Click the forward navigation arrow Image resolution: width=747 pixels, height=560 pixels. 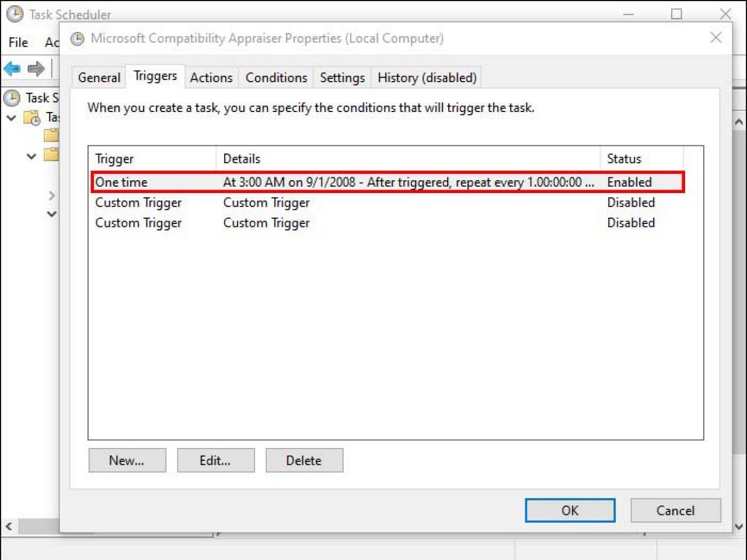35,68
